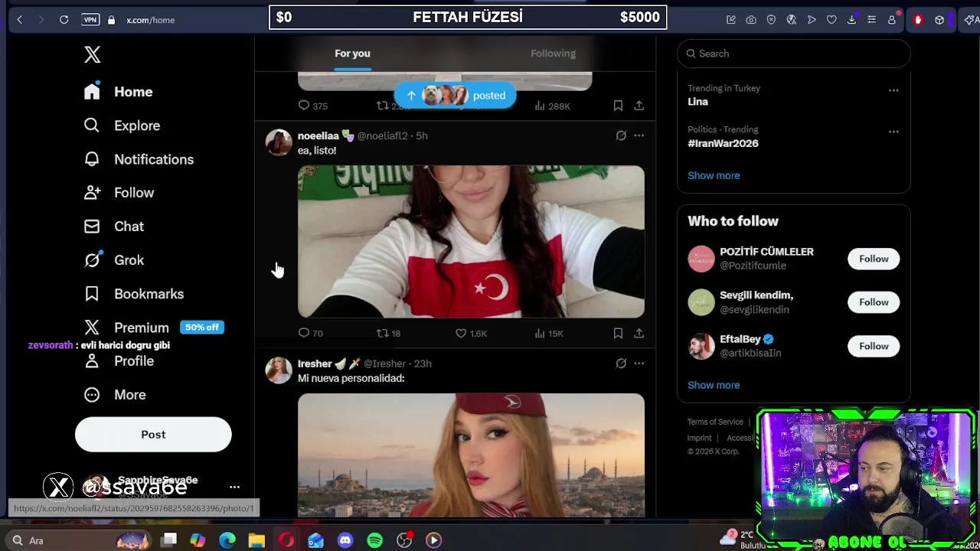Open Notifications in the sidebar
The image size is (980, 551).
tap(139, 159)
